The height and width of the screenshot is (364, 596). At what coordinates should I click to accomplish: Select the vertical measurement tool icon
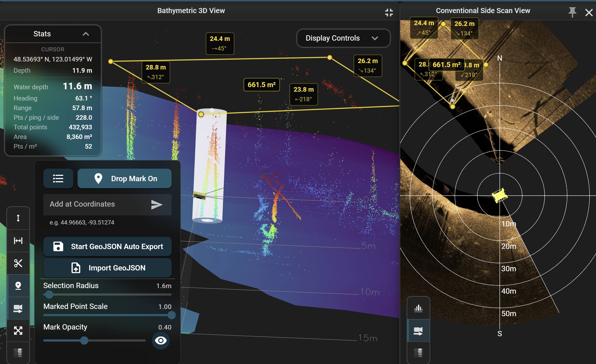(x=18, y=218)
